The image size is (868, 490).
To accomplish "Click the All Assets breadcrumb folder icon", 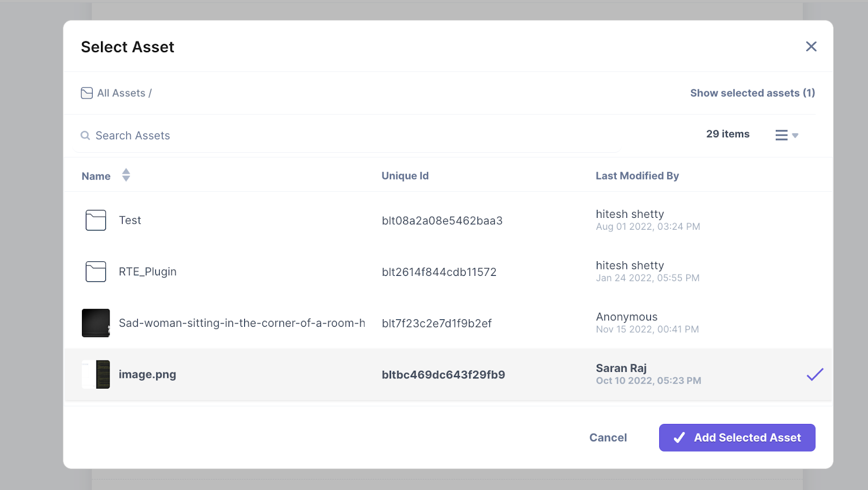I will (87, 93).
